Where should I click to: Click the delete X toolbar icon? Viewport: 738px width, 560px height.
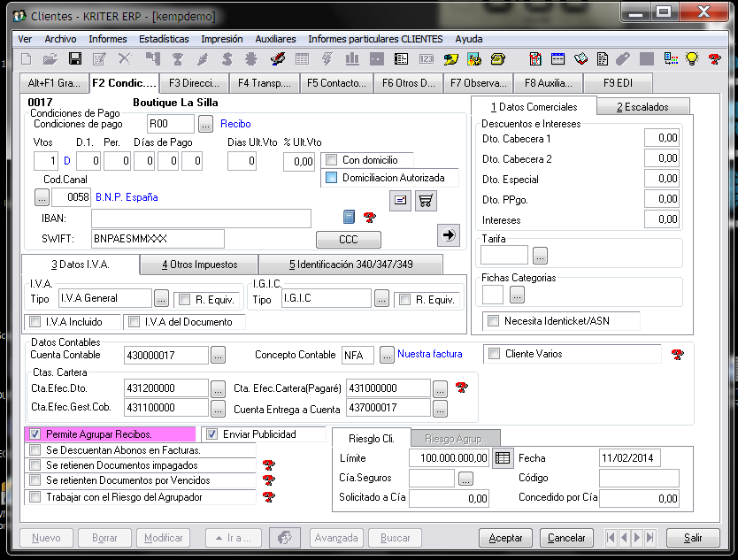point(124,58)
